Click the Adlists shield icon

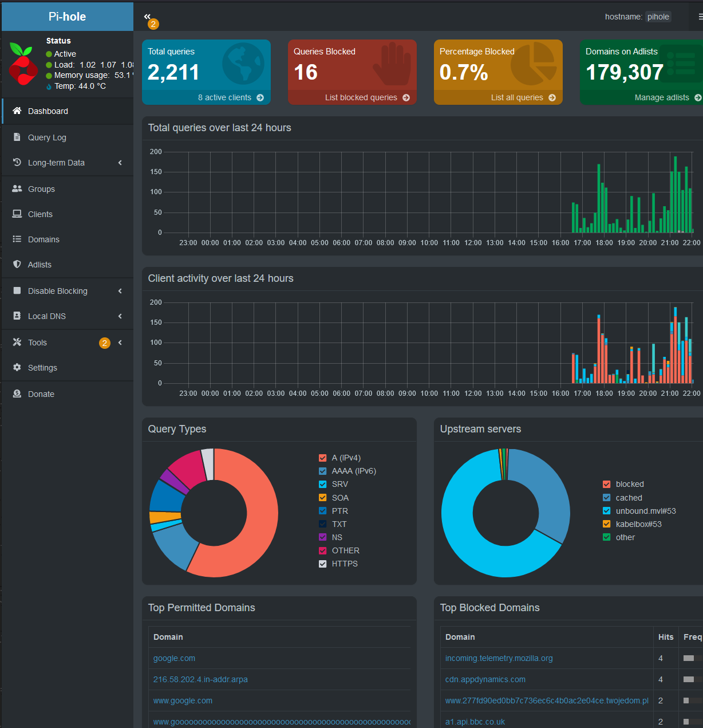(17, 265)
